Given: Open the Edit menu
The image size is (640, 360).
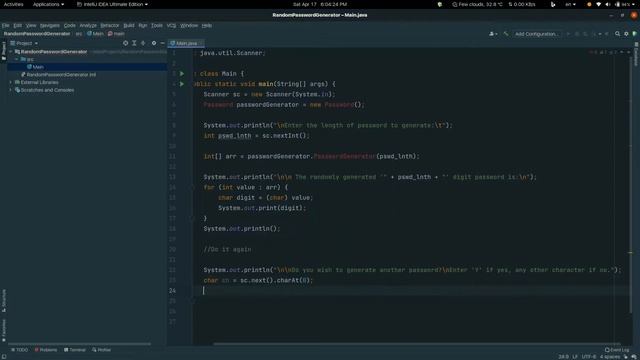Looking at the screenshot, I should click(18, 25).
